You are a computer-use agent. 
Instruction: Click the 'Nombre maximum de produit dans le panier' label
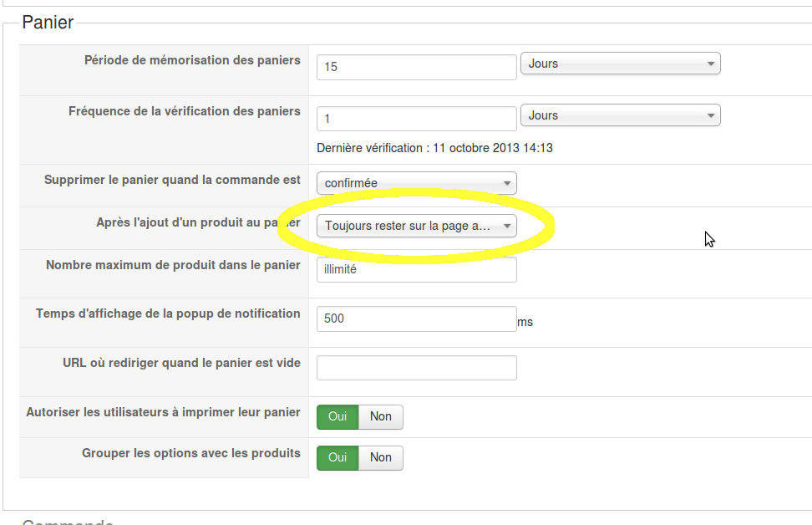tap(173, 265)
